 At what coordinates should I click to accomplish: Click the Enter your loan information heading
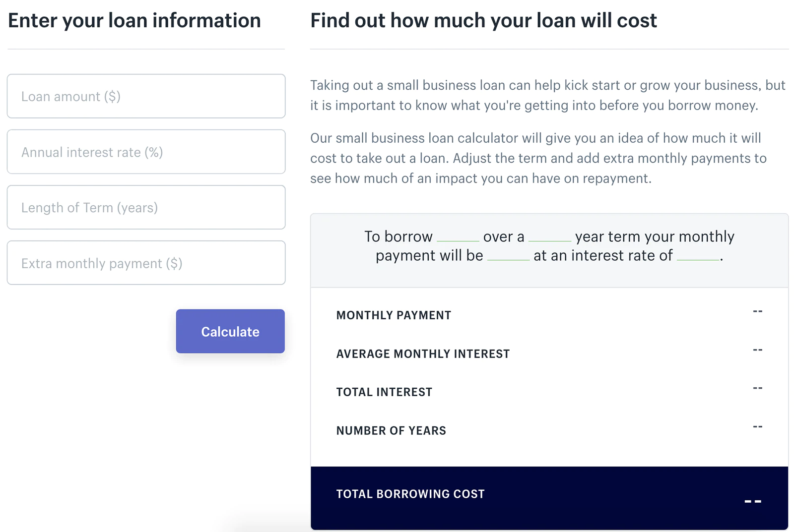(133, 20)
